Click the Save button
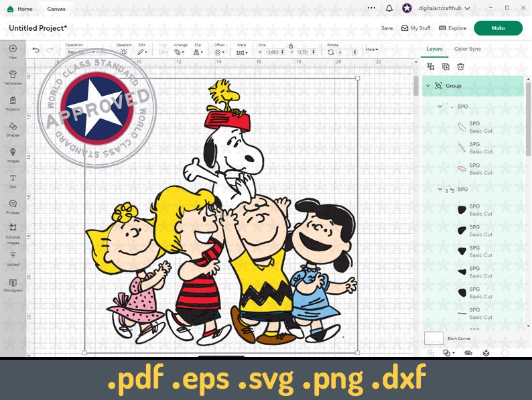The image size is (532, 400). pyautogui.click(x=387, y=28)
